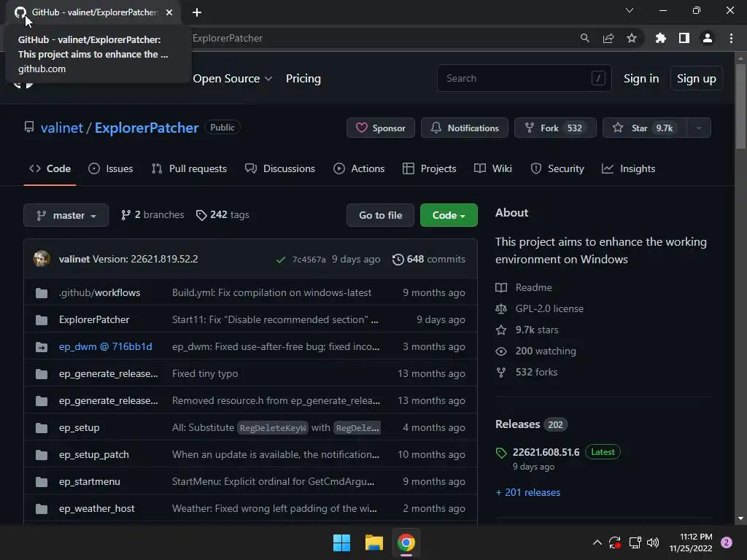Open the ep_startmenu folder

90,482
